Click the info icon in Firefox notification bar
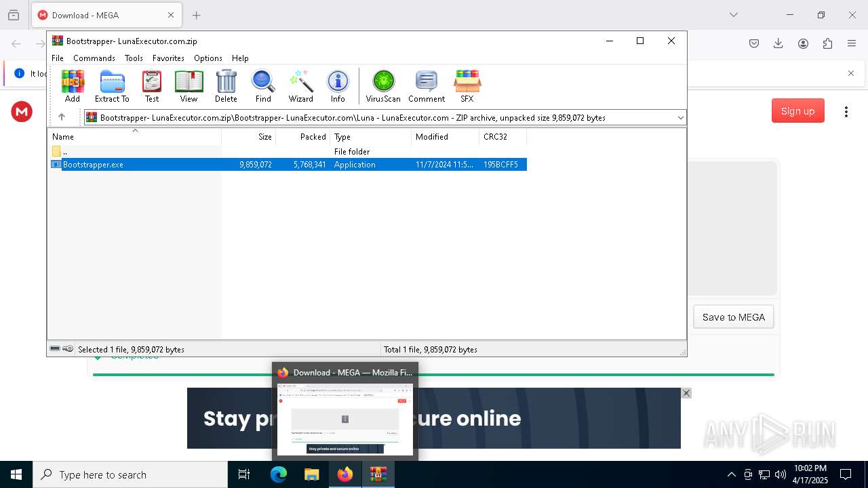The height and width of the screenshot is (488, 868). 19,73
